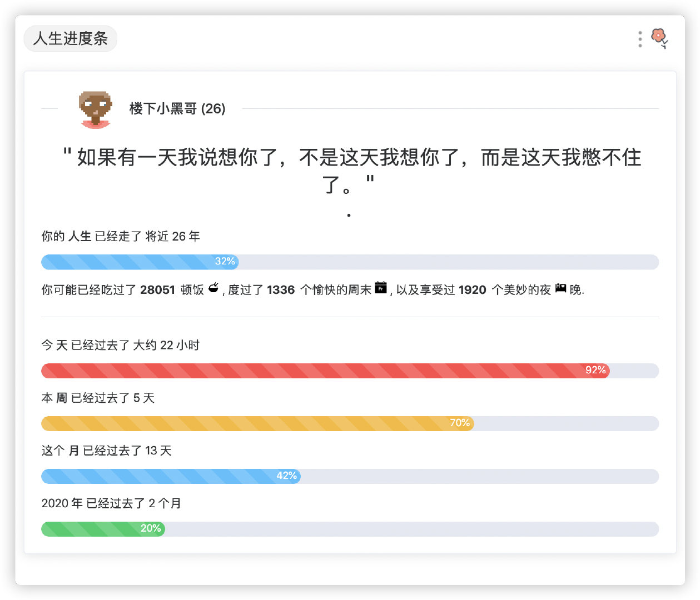Click the 2020年已经过去了2个月 label

coord(111,503)
